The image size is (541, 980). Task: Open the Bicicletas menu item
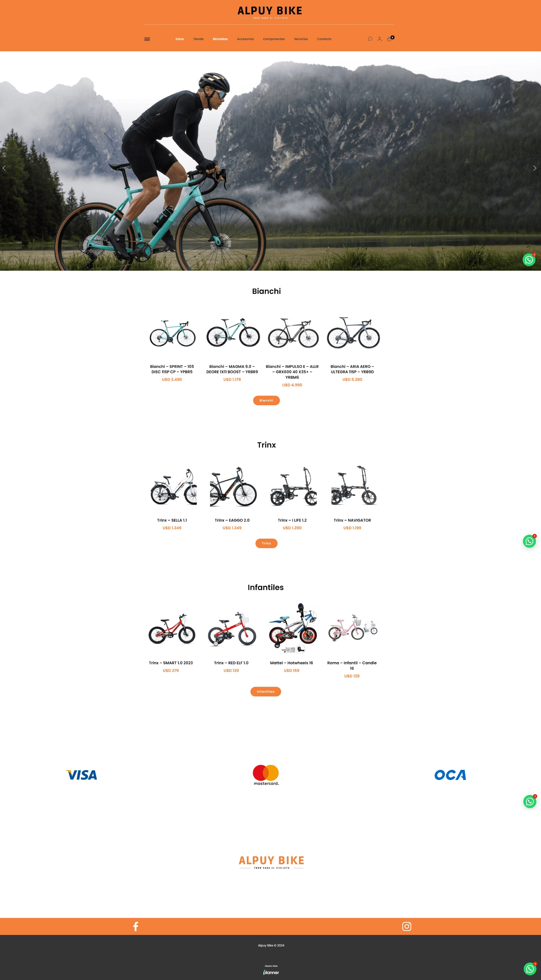point(220,39)
